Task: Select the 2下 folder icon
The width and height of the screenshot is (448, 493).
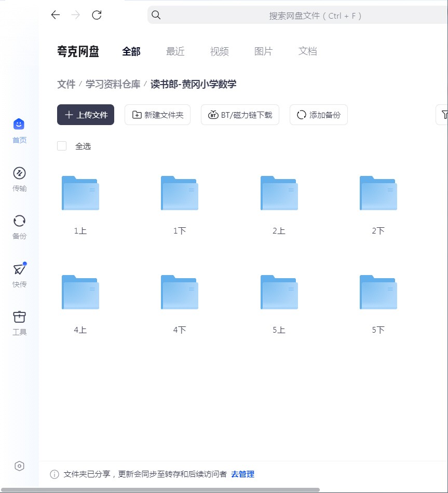Action: pyautogui.click(x=378, y=193)
